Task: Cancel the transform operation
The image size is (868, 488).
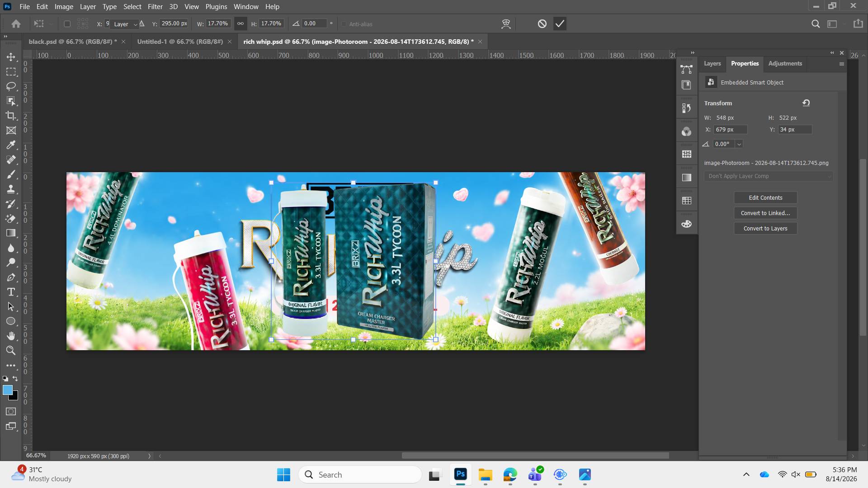Action: tap(542, 24)
